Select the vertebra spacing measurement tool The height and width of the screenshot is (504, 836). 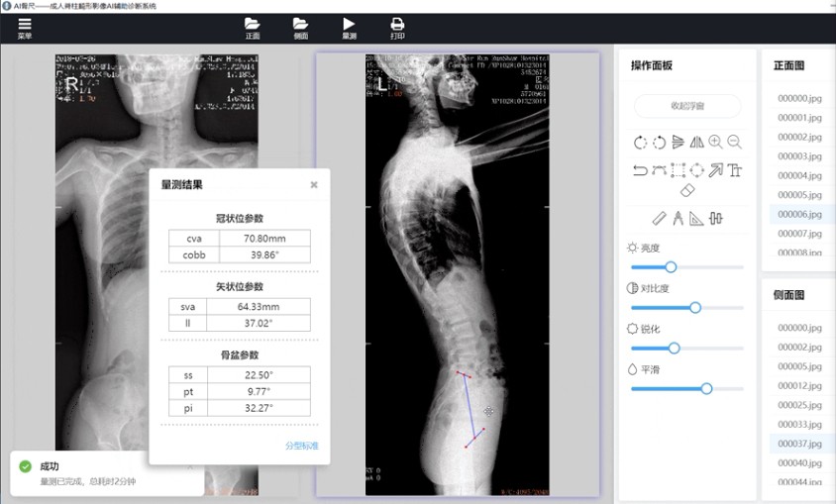coord(716,219)
